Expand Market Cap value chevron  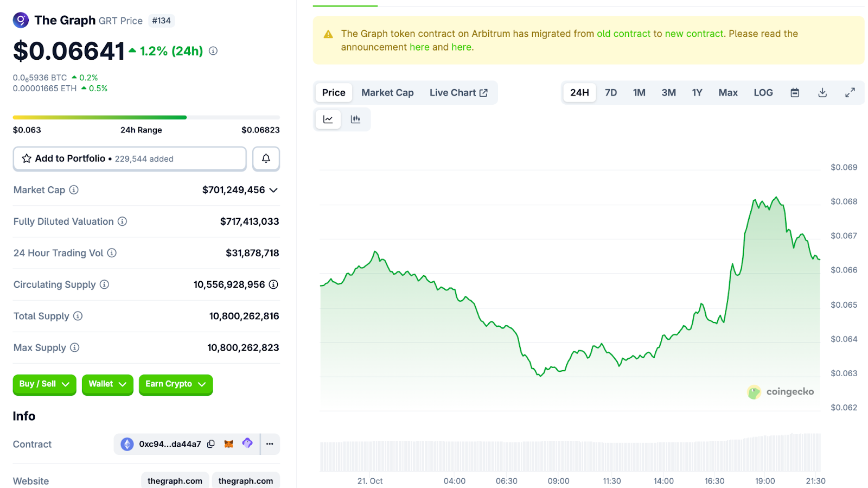tap(273, 190)
